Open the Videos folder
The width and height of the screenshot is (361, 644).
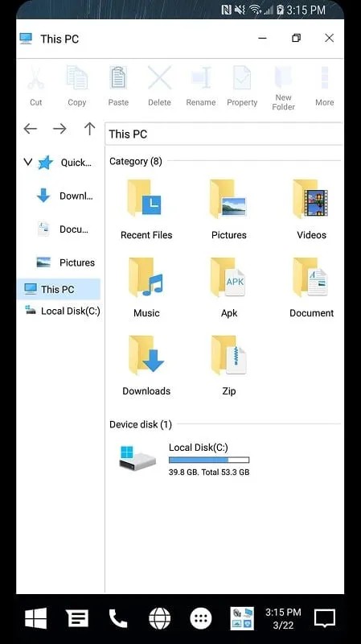pos(311,209)
